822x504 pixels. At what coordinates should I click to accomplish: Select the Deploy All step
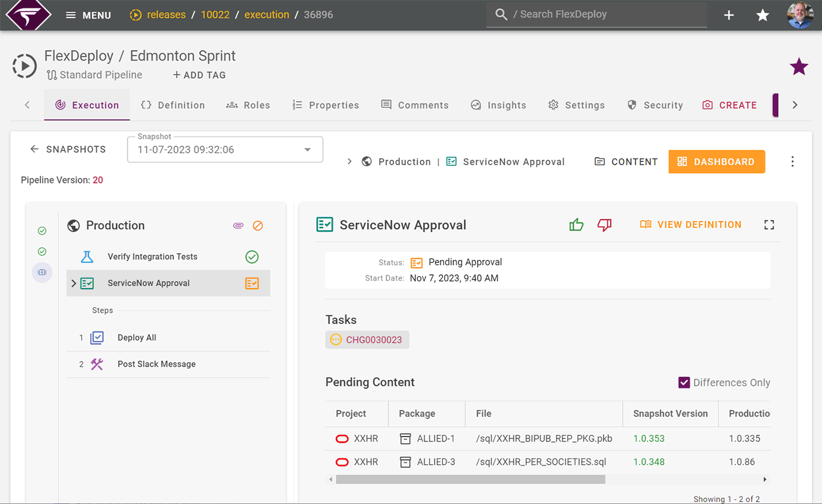pyautogui.click(x=168, y=338)
